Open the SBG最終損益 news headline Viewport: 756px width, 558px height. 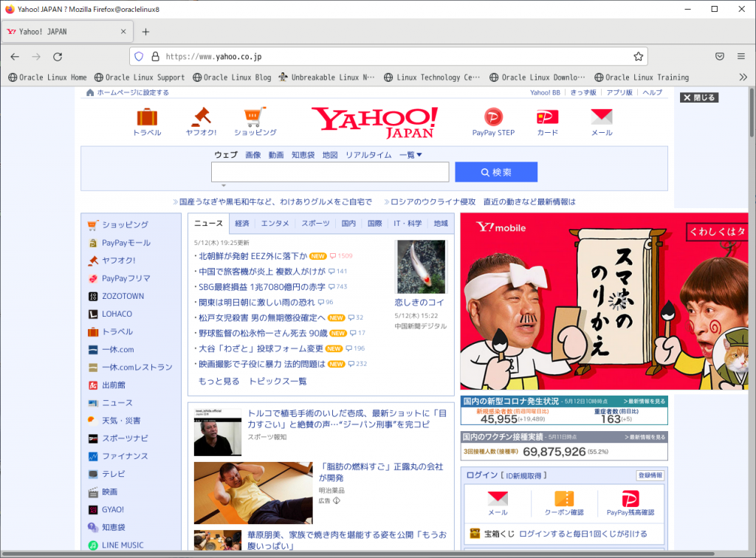(x=262, y=286)
